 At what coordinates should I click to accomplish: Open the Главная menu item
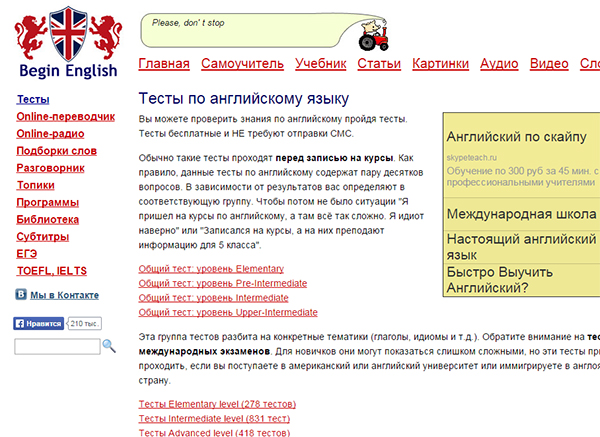(163, 64)
